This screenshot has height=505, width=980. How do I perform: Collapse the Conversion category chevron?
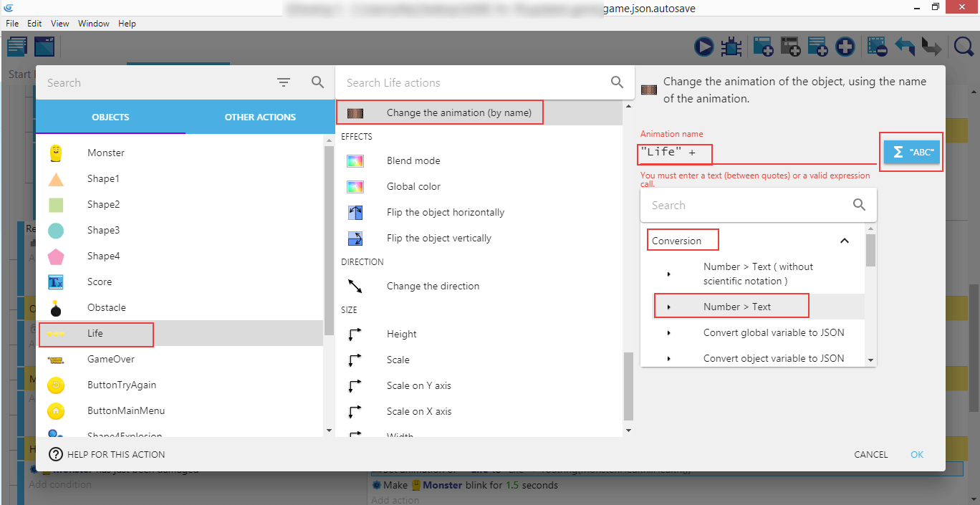click(x=845, y=241)
